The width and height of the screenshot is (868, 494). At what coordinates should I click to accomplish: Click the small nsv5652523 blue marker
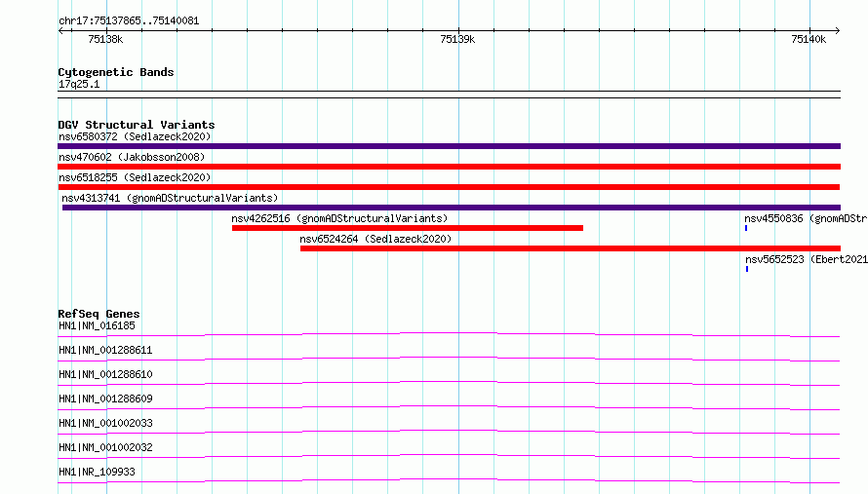(747, 269)
